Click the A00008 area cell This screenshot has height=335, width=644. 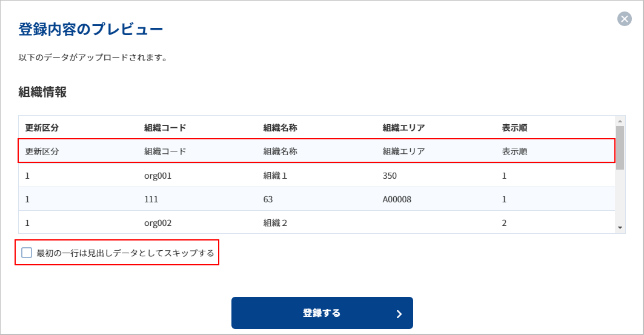point(397,199)
